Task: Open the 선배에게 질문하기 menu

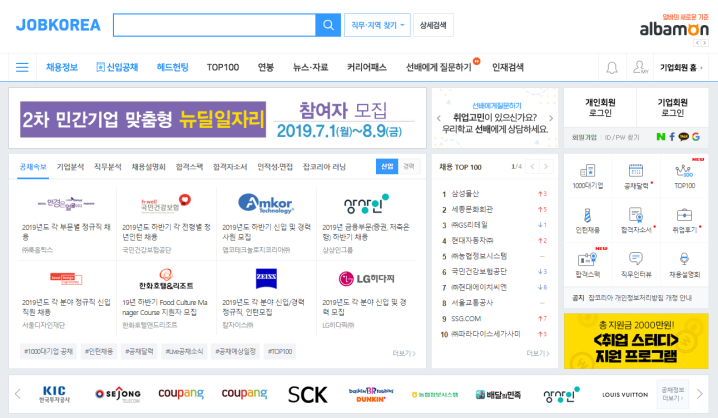Action: [438, 67]
